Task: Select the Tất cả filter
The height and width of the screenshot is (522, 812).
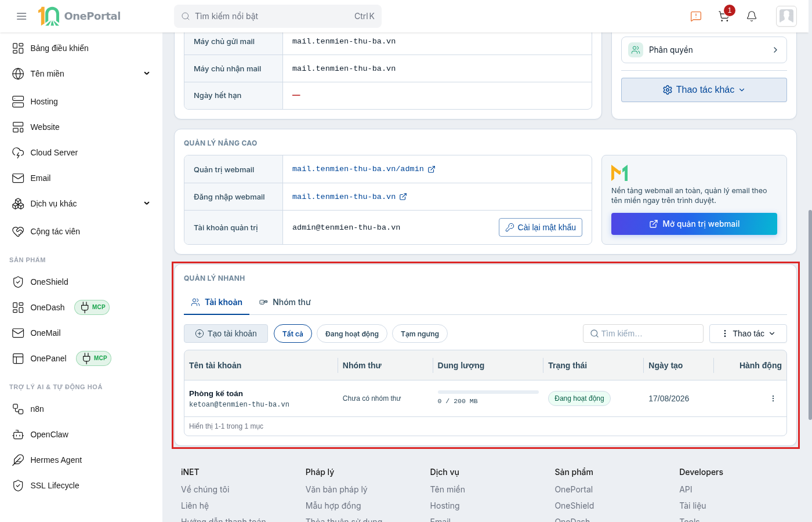Action: coord(293,333)
